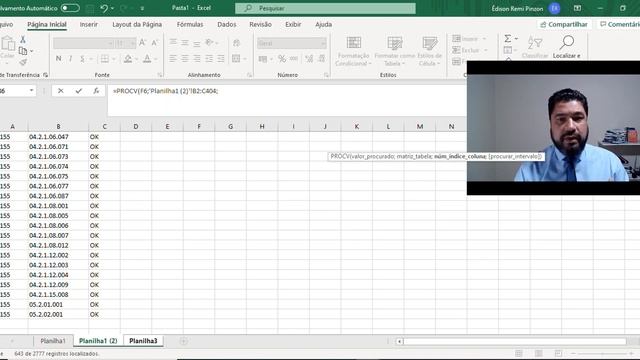Select the Planilha1 (2) sheet tab
The width and height of the screenshot is (640, 360).
(x=98, y=341)
